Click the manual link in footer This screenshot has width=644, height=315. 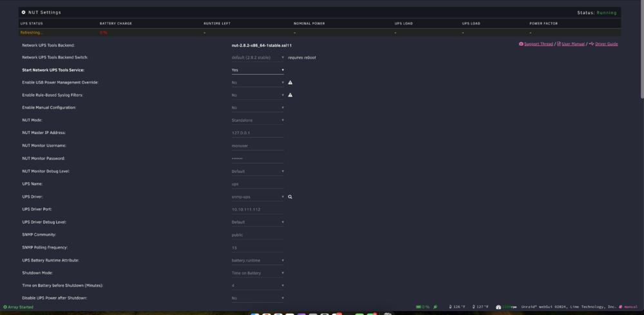[631, 307]
